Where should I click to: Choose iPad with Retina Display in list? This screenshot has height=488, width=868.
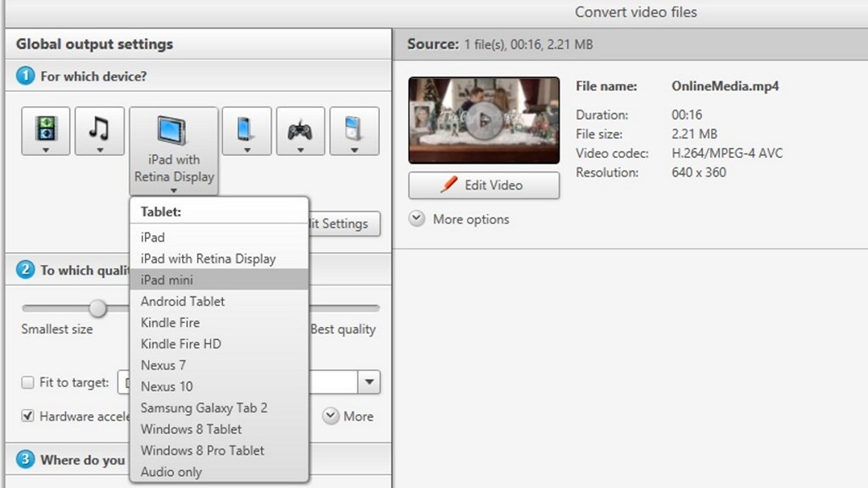(219, 259)
